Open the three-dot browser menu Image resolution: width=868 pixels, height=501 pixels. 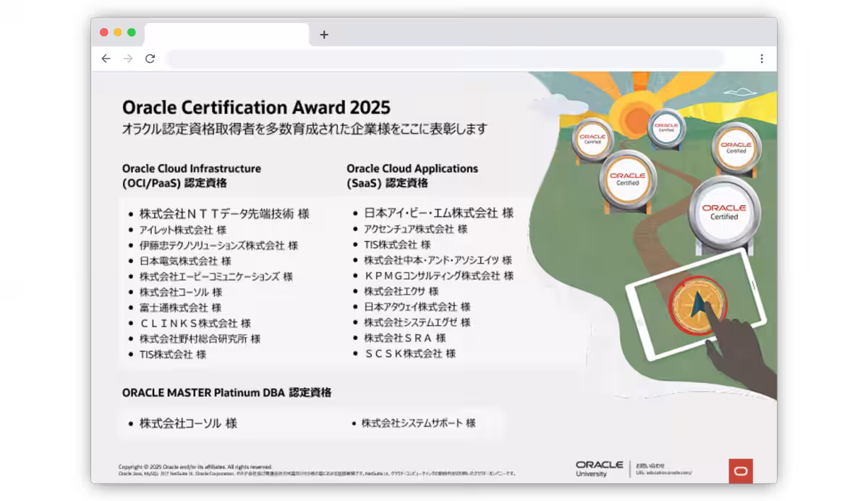(762, 59)
